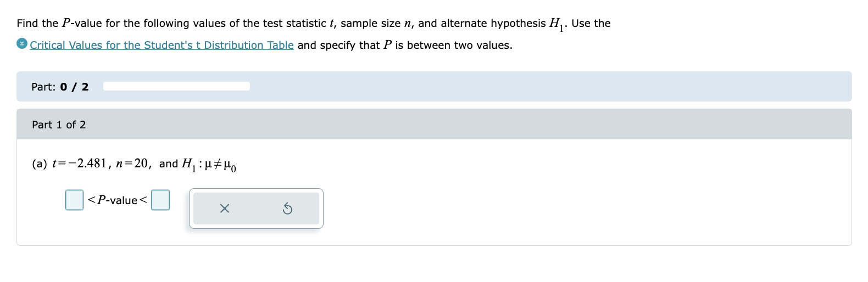Screen dimensions: 868x282
Task: Click the (a) question label
Action: point(40,164)
